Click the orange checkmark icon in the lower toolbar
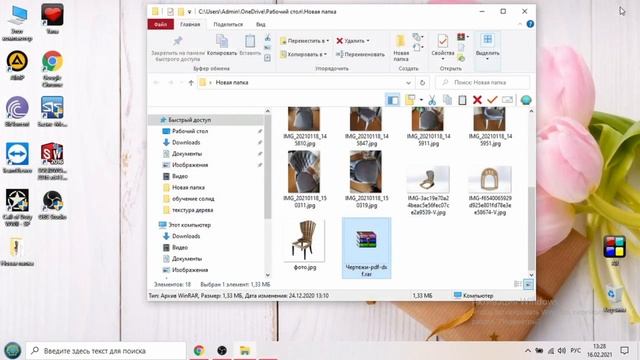 pos(492,100)
